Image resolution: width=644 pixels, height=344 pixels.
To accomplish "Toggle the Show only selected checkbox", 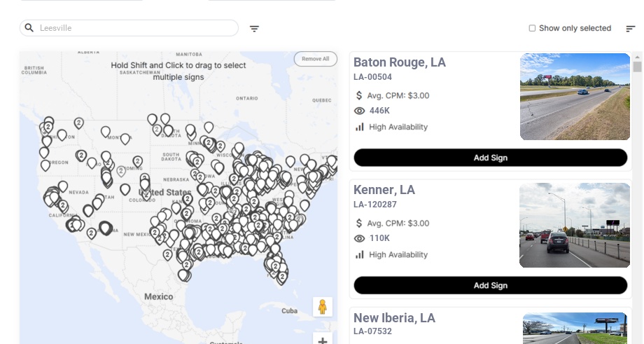I will coord(532,28).
